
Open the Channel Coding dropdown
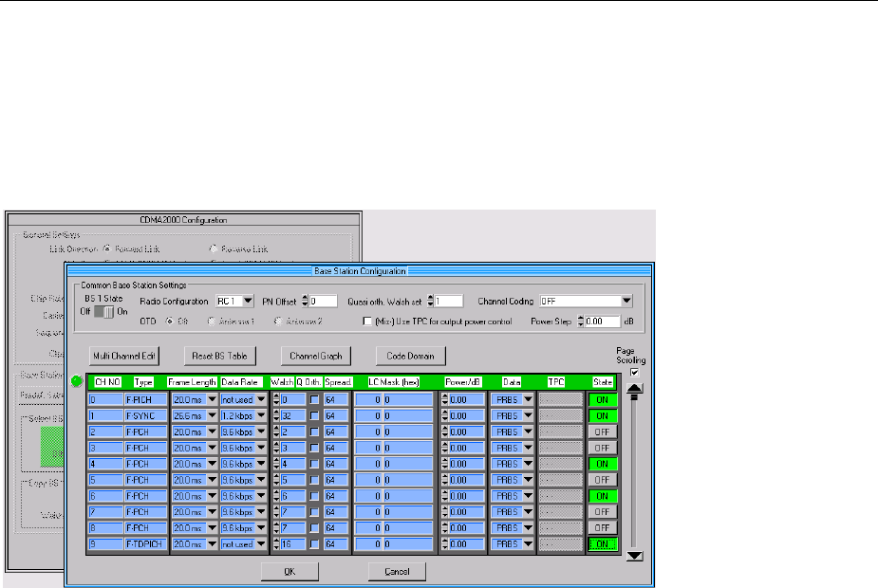tap(626, 301)
